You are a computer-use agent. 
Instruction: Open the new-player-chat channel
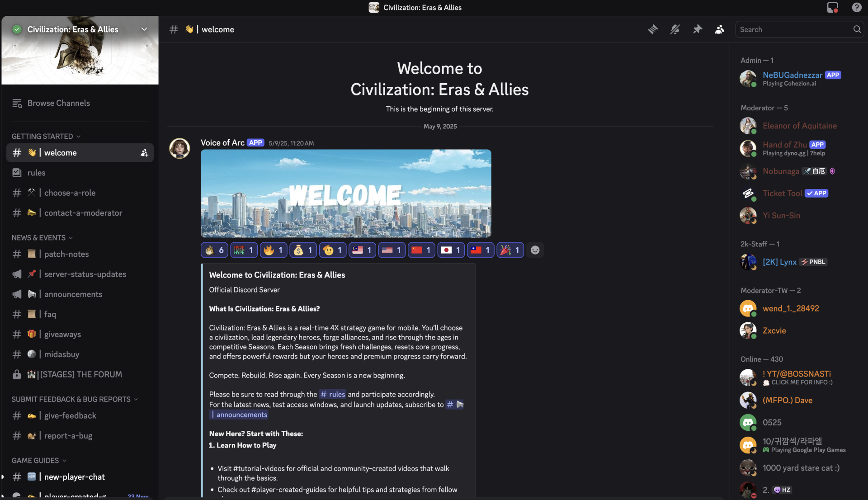(80, 476)
